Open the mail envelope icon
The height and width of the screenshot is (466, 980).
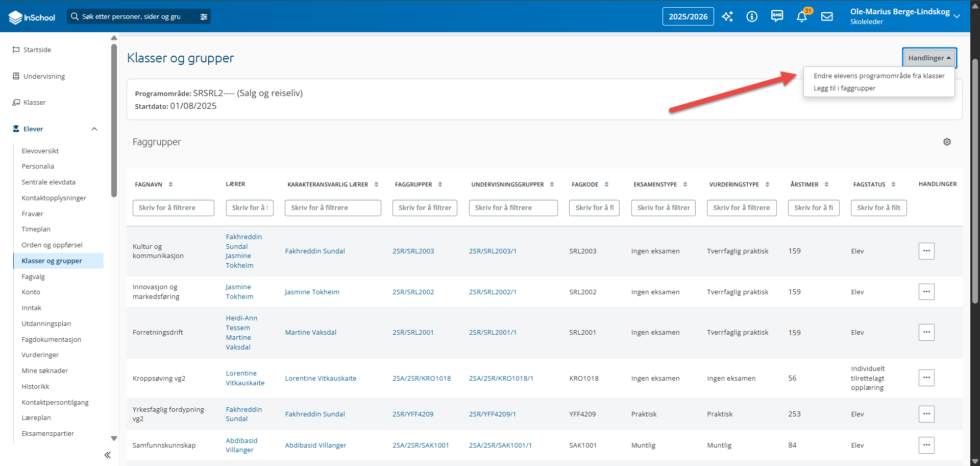(827, 16)
